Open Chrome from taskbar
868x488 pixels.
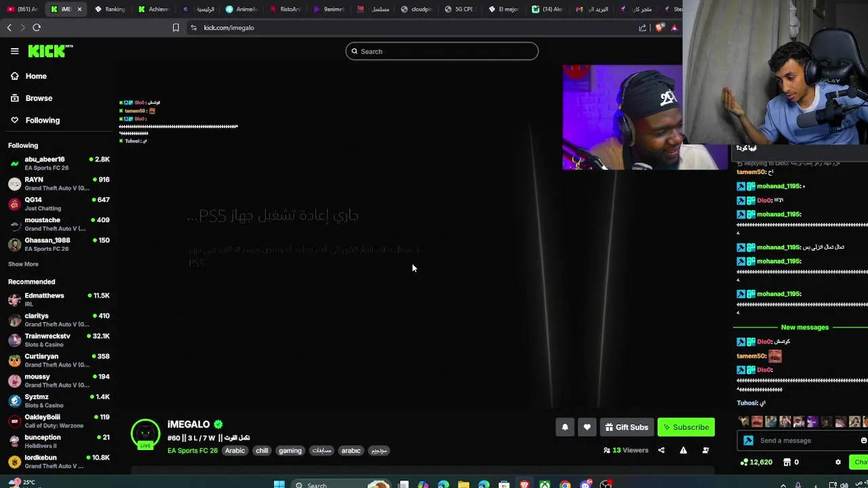pos(565,485)
